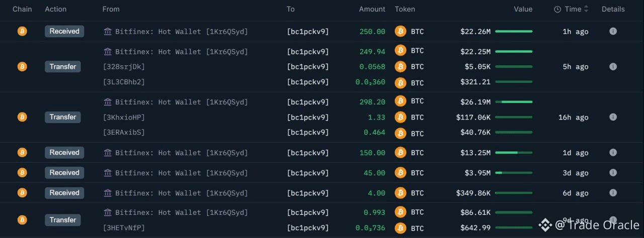
Task: Click bank icon beside first Bitfinex Hot Wallet
Action: [x=108, y=31]
